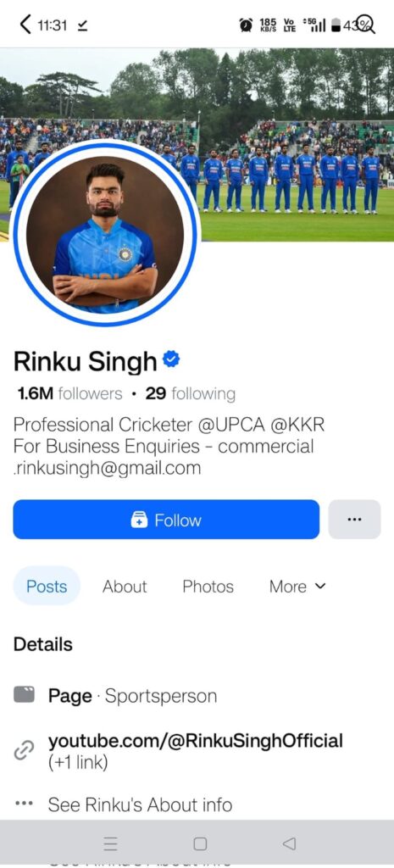Screen dimensions: 394x868
Task: View the 29 following list
Action: (191, 393)
